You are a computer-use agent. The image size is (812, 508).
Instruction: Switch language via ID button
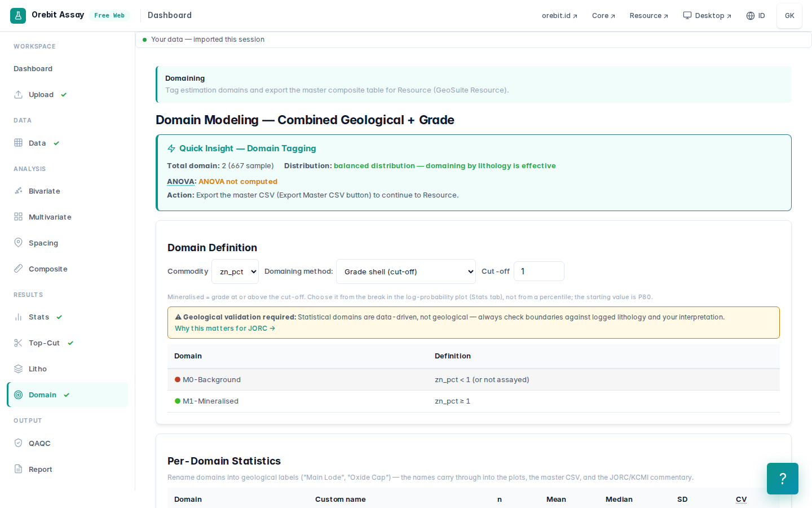click(756, 16)
